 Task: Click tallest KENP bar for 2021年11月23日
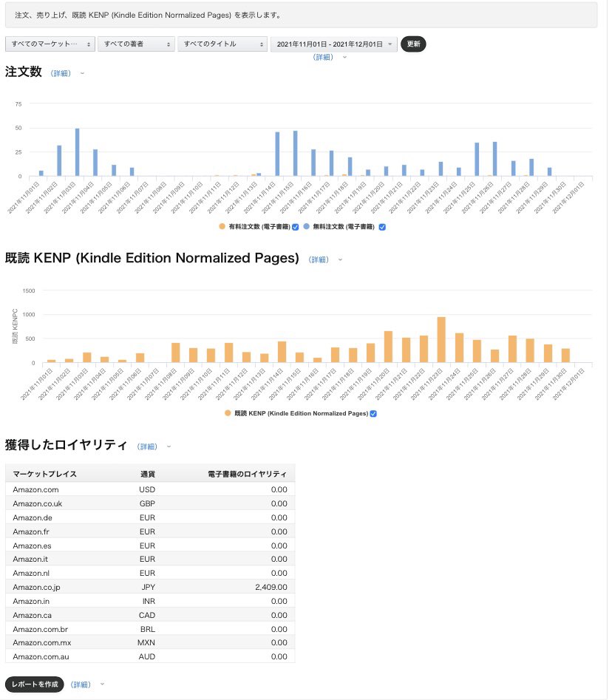coord(441,340)
